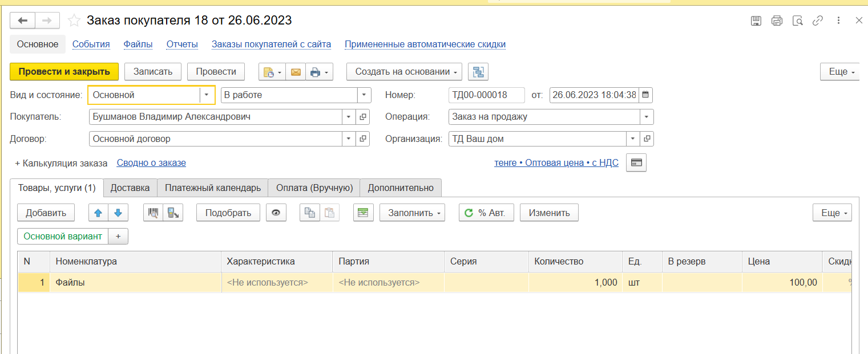Click the payment card icon near price type
Screen dimensions: 868x354
click(x=636, y=163)
